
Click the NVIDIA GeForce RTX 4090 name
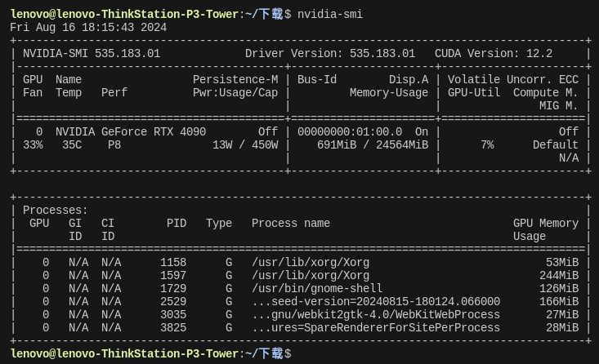[131, 132]
